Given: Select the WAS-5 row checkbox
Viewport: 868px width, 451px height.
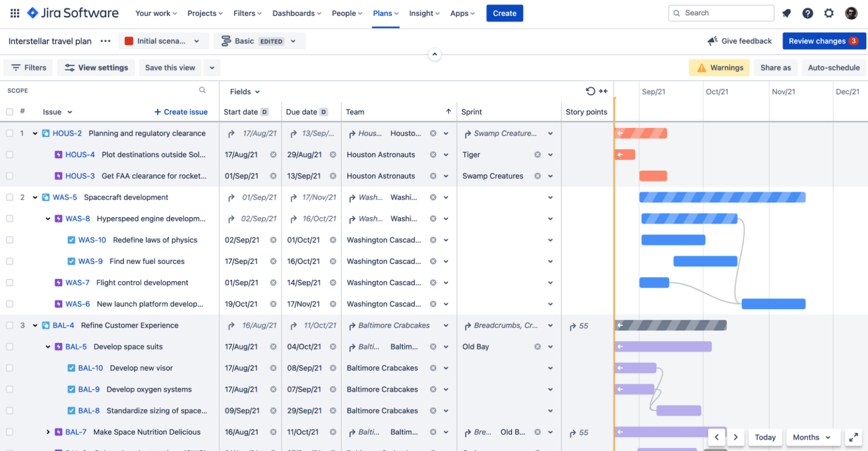Looking at the screenshot, I should pyautogui.click(x=10, y=198).
